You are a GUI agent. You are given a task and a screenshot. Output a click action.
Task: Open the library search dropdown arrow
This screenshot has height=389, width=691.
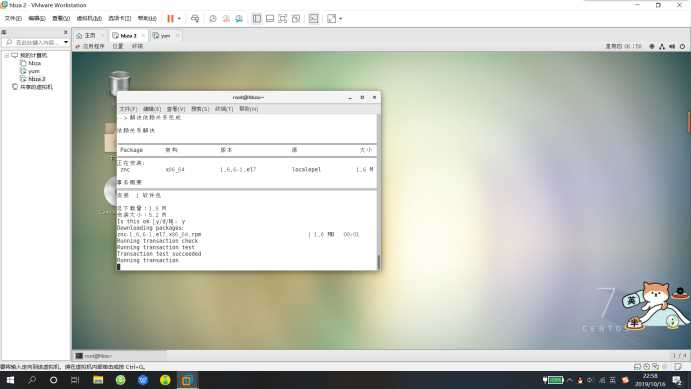click(x=66, y=43)
